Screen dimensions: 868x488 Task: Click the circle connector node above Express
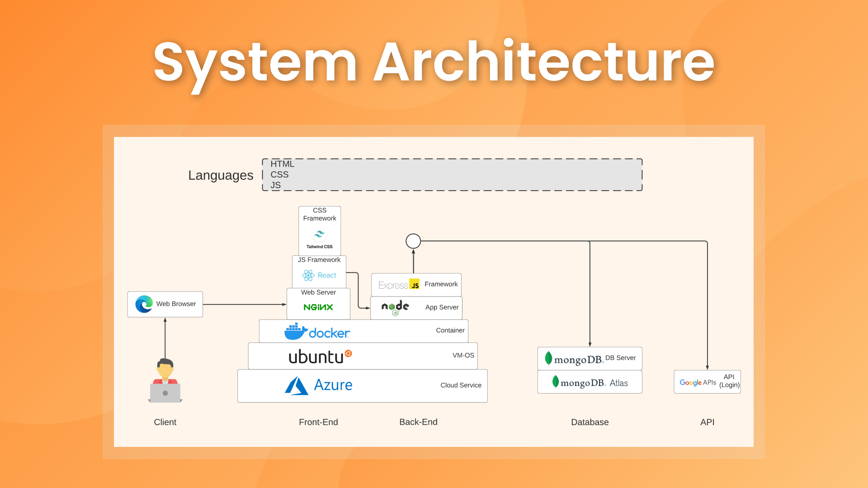tap(413, 241)
